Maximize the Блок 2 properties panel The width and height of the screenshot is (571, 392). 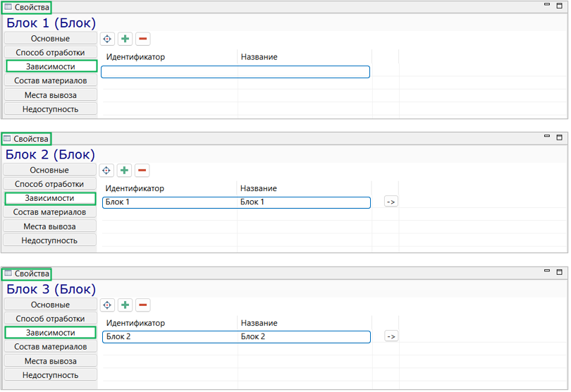[x=559, y=137]
